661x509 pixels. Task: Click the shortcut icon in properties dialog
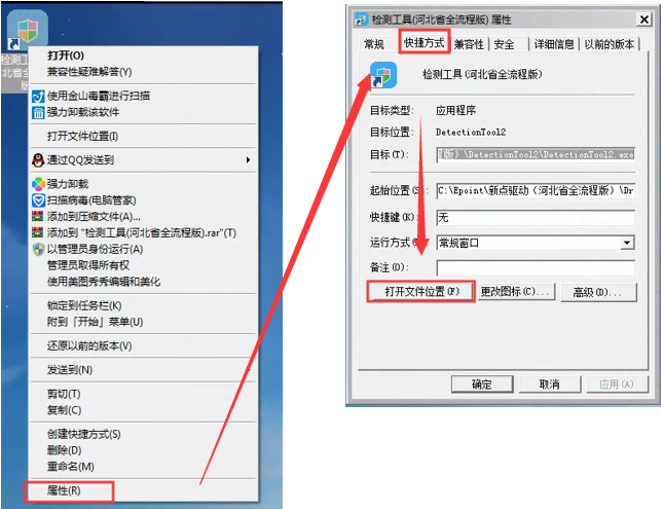[x=383, y=75]
